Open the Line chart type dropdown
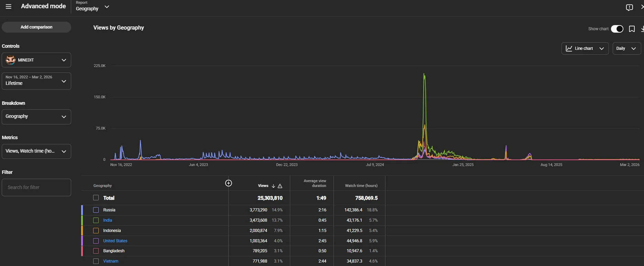Screen dimensions: 644x266 pos(585,48)
